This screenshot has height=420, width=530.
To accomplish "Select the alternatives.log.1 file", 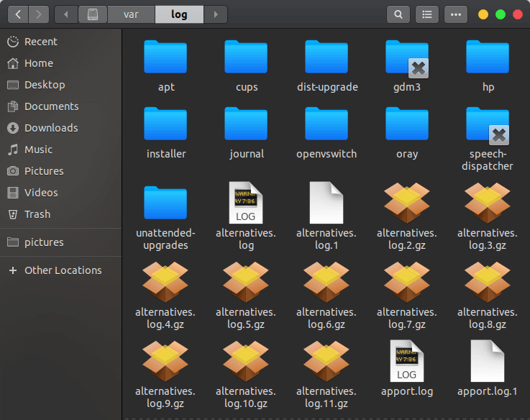I will 326,216.
